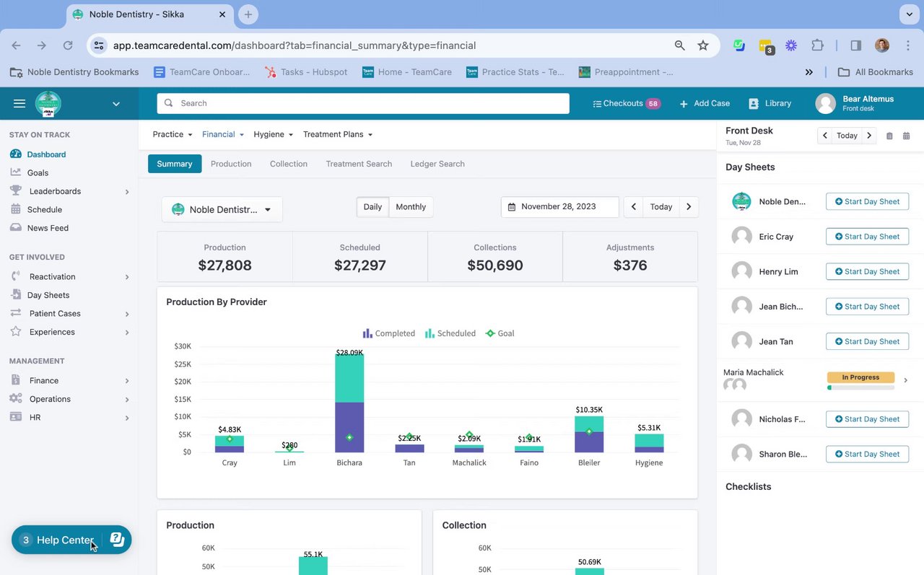
Task: Open Checkouts list with 58 badge
Action: [626, 103]
